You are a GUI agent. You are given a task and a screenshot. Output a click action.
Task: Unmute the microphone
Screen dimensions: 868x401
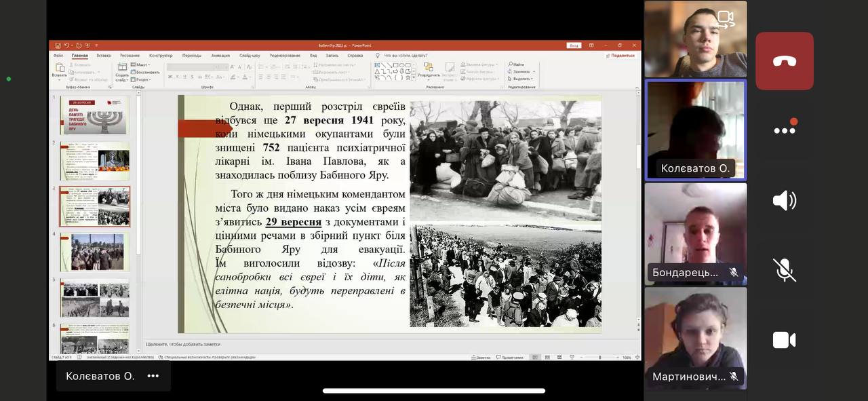[x=784, y=270]
